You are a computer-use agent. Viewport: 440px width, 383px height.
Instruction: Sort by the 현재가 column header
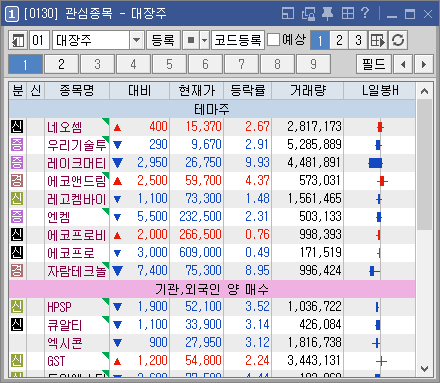click(x=197, y=91)
